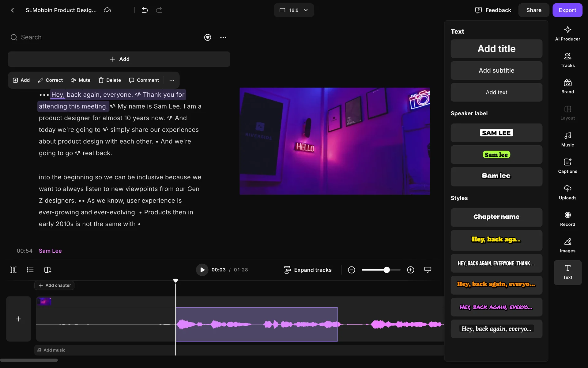Click the timeline zoom slider handle
This screenshot has width=588, height=368.
[x=386, y=270]
